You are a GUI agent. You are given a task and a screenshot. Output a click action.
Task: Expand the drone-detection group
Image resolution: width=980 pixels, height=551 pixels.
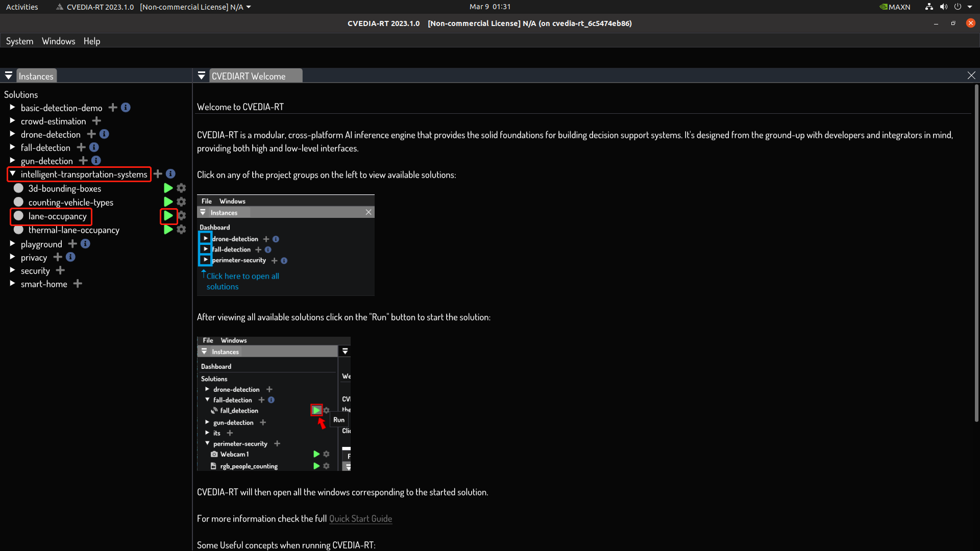pyautogui.click(x=12, y=134)
